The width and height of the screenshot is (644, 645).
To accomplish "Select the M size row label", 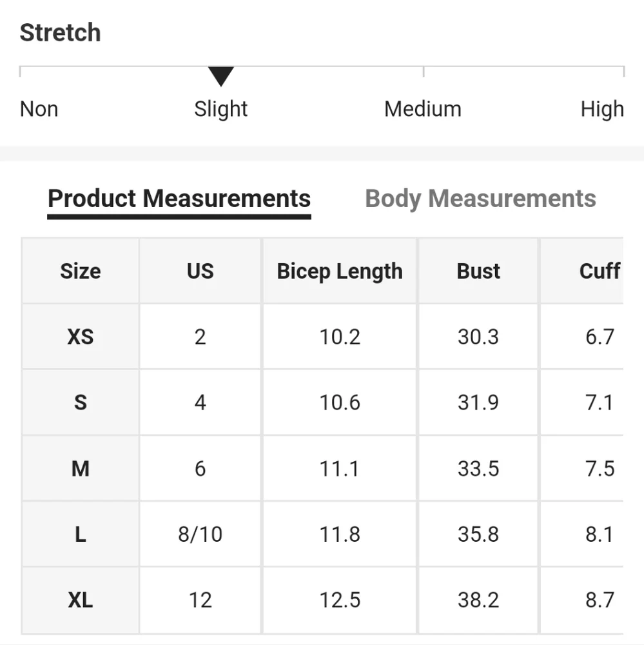I will (x=80, y=468).
